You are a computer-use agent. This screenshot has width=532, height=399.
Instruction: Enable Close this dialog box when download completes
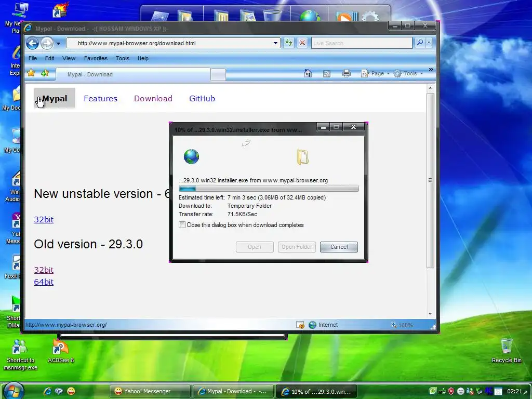pyautogui.click(x=182, y=225)
